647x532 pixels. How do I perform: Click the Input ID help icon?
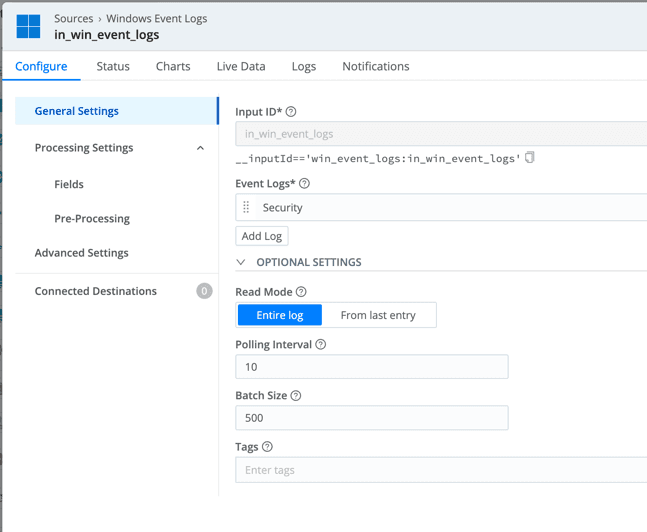(x=291, y=112)
